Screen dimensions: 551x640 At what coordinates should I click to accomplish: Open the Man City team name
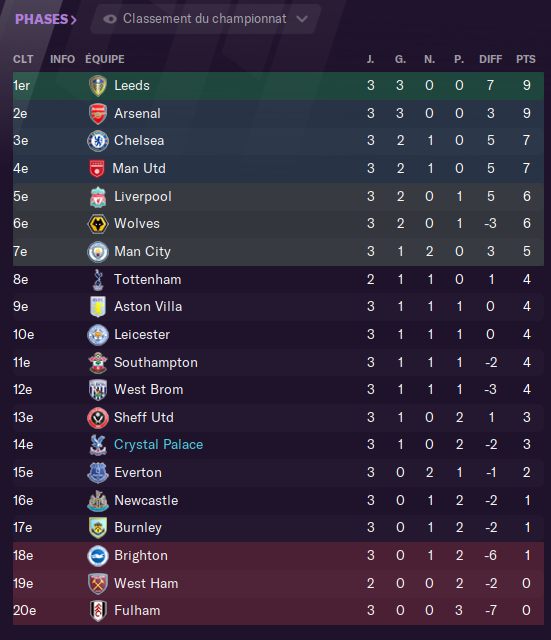142,251
